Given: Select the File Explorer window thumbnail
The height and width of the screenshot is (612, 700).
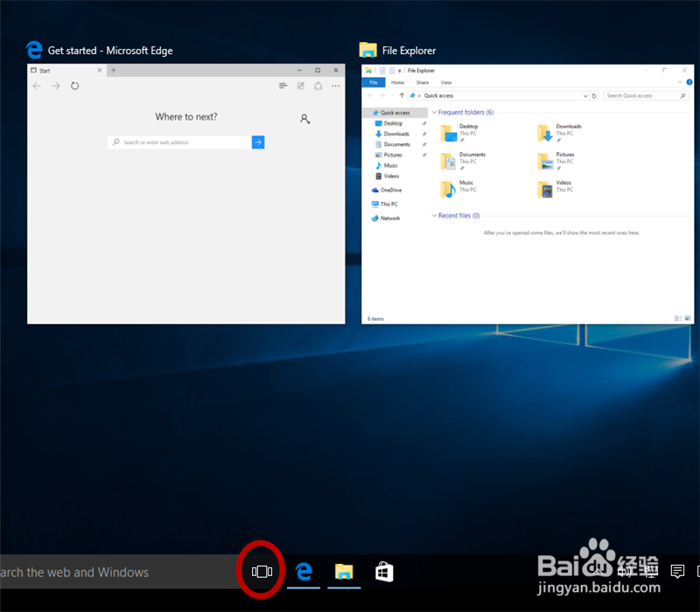Looking at the screenshot, I should [528, 194].
